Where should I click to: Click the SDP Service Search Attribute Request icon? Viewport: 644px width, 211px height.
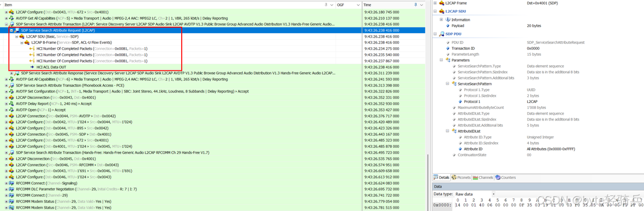point(17,30)
